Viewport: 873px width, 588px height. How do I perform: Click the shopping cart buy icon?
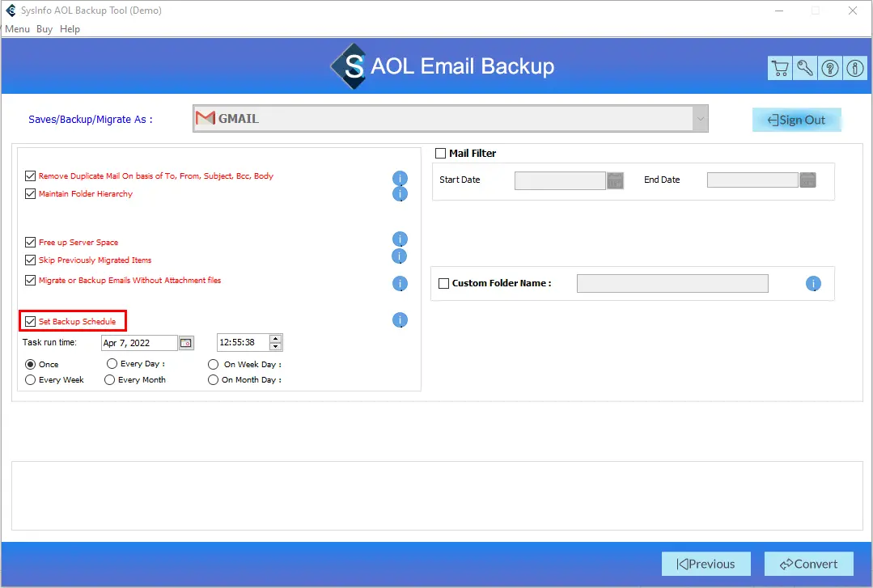coord(780,69)
